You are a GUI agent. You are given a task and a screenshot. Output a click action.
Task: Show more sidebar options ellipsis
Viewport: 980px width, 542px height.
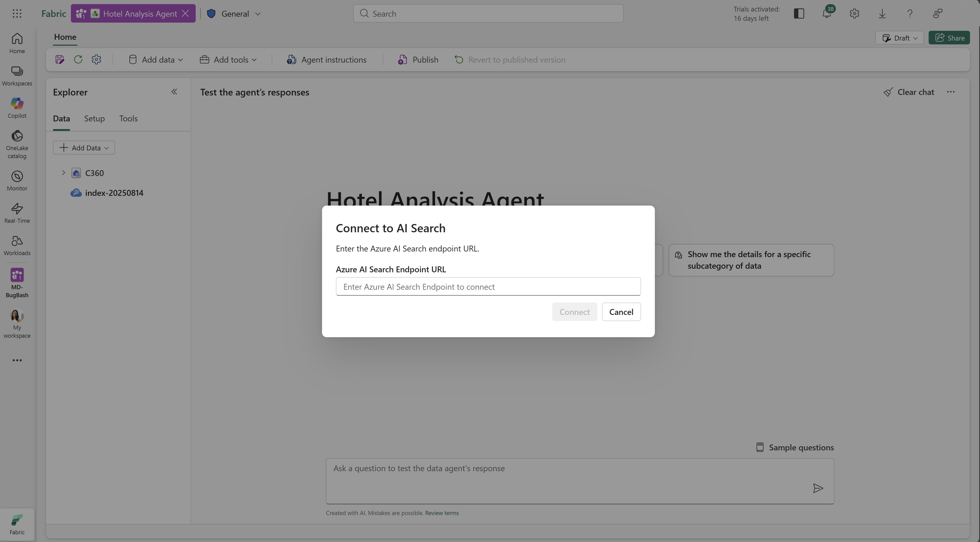17,360
